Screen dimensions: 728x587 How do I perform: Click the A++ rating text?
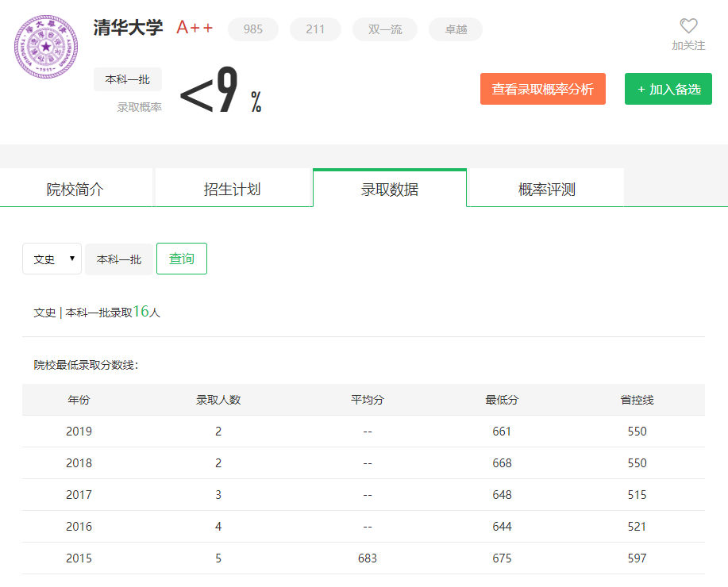click(195, 28)
